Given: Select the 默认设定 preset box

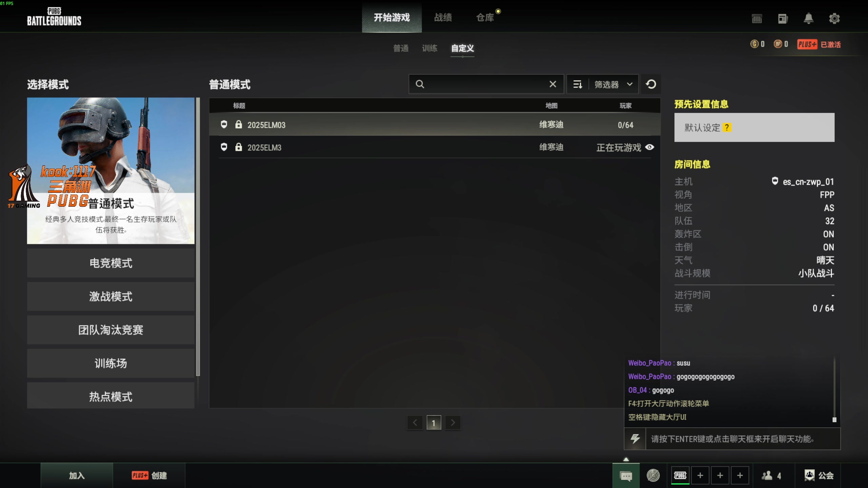Looking at the screenshot, I should pos(754,127).
